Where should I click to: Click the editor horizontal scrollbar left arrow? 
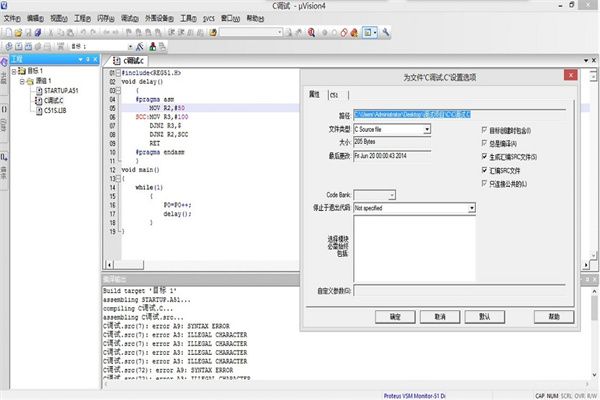[109, 264]
